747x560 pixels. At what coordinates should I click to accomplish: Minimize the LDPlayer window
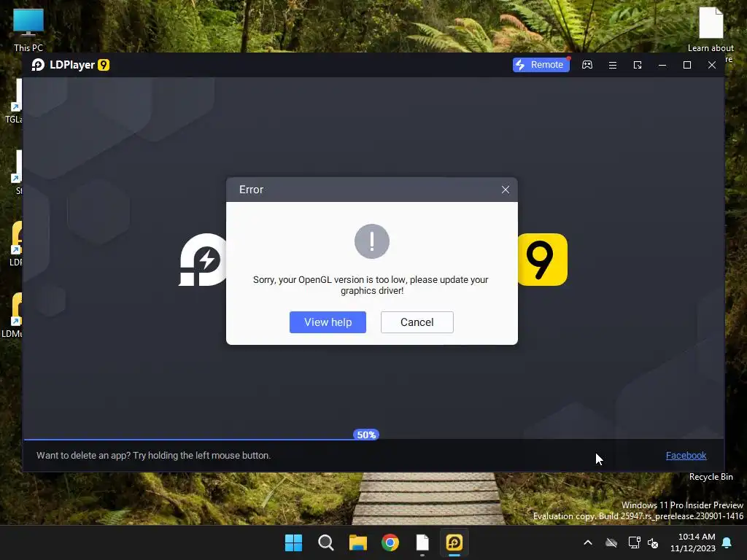(662, 65)
